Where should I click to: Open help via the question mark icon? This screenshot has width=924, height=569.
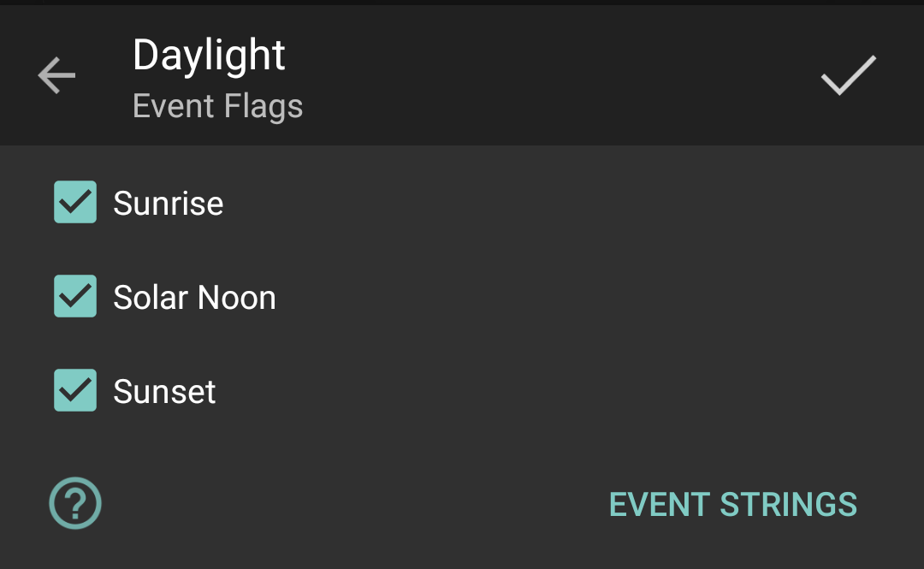coord(75,503)
